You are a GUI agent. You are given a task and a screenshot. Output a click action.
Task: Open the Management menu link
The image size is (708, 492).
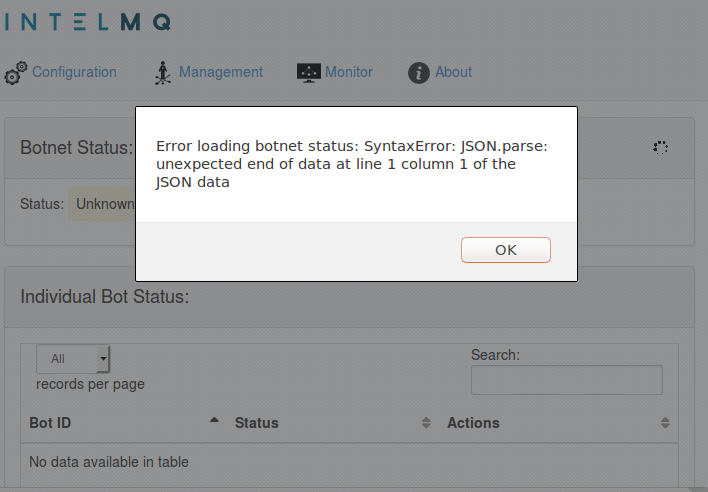[x=221, y=72]
